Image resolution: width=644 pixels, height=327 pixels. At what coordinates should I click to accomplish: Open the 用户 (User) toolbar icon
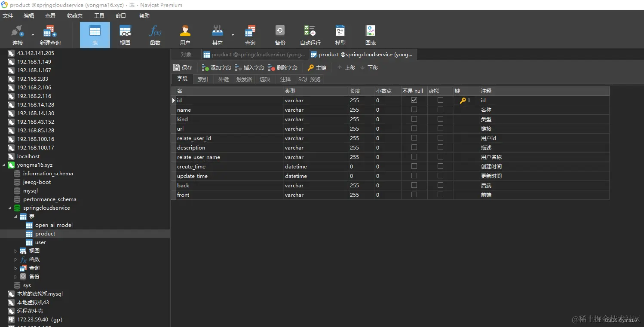pos(185,35)
